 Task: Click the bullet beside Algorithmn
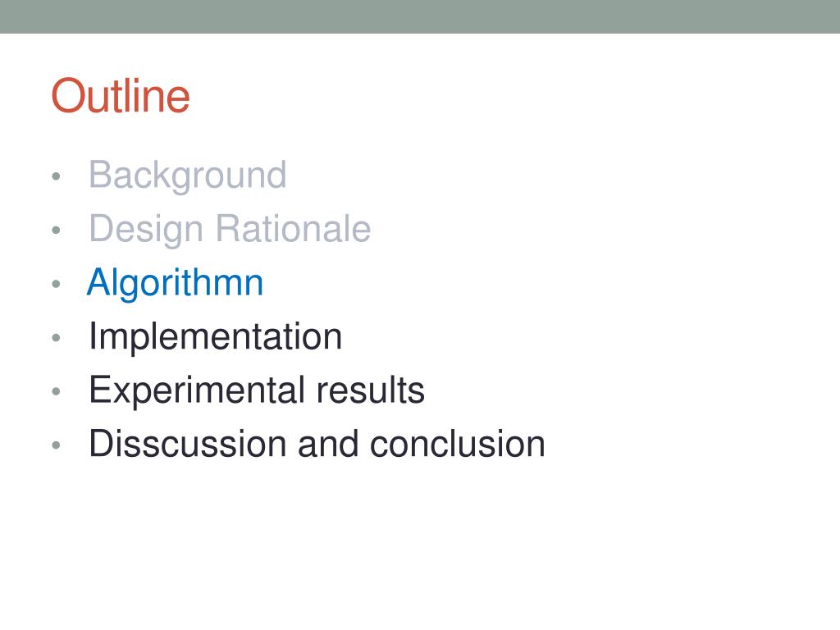coord(56,285)
